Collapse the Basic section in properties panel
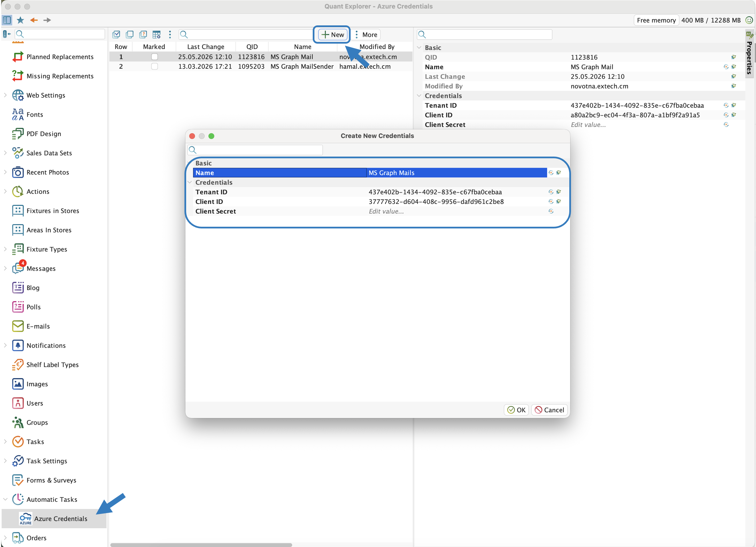This screenshot has width=756, height=547. tap(419, 48)
